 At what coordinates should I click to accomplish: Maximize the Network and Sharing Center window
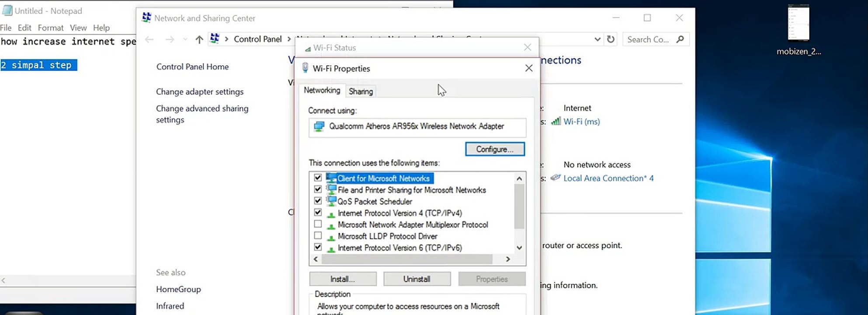(x=647, y=17)
